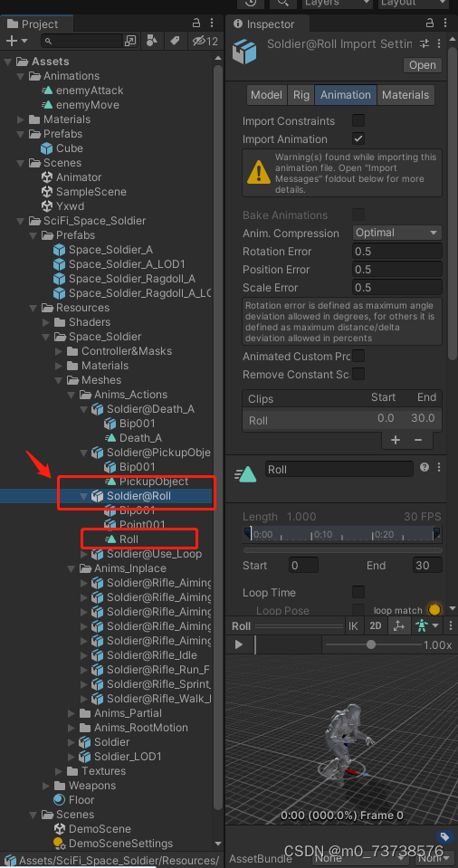Click the help icon next to Roll clip name
The image size is (458, 868).
click(x=425, y=467)
